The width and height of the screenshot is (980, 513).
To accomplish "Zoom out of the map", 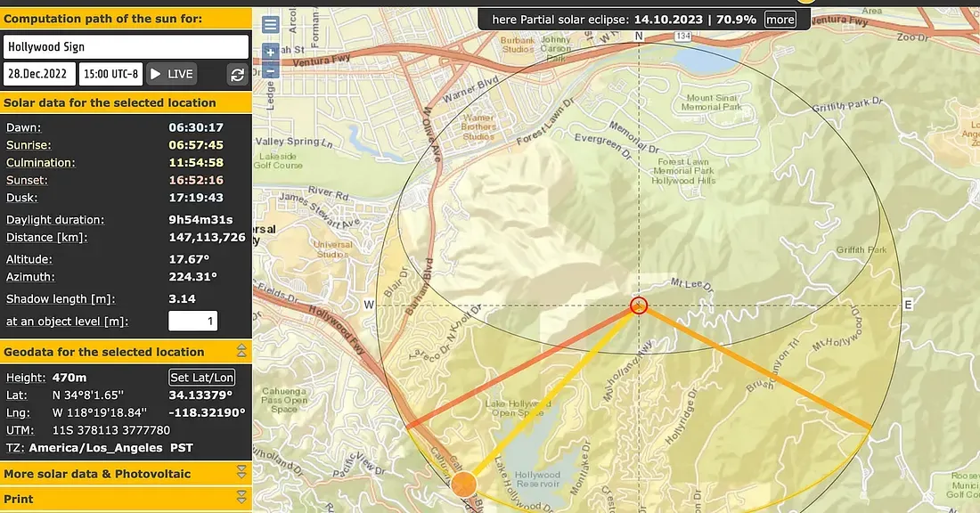I will pos(271,70).
